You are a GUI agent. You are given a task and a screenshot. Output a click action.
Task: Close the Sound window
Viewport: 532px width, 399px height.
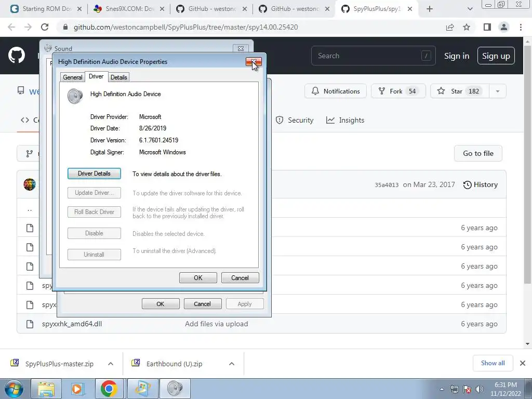point(241,48)
